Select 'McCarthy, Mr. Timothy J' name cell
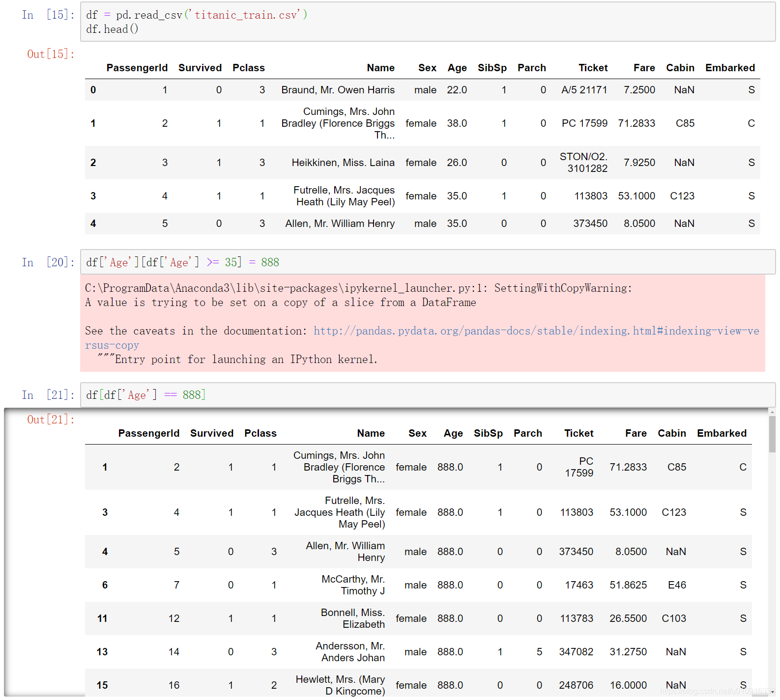The width and height of the screenshot is (780, 700). coord(353,585)
